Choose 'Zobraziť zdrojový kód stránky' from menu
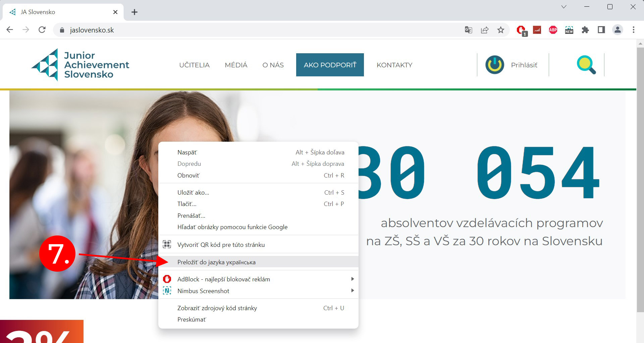644x343 pixels. pos(217,308)
